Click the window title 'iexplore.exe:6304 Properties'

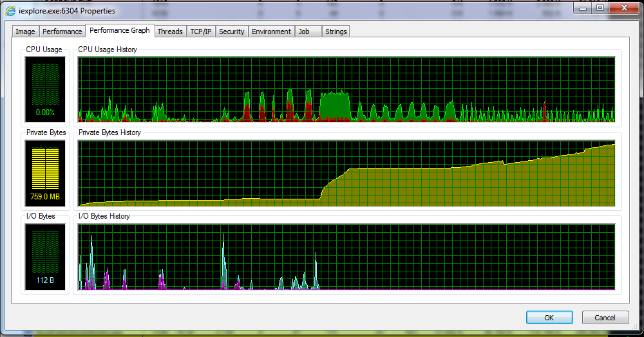tap(67, 11)
